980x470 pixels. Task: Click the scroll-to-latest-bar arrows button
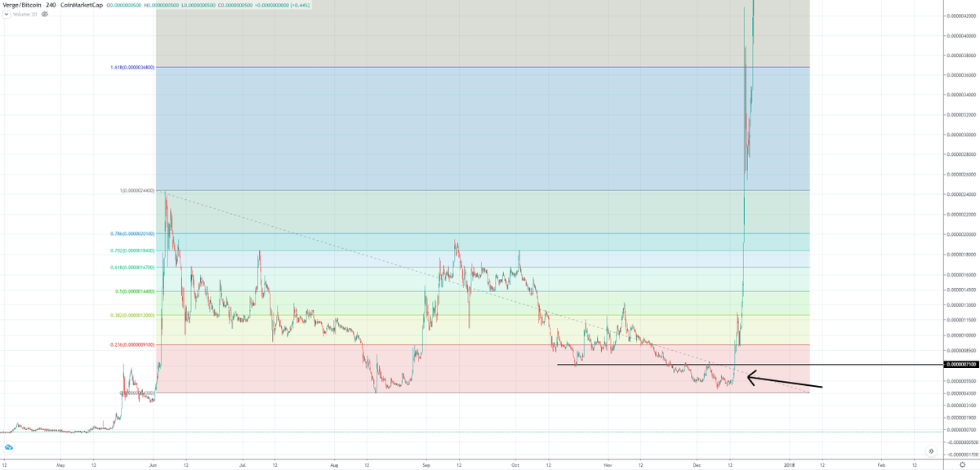[x=930, y=450]
